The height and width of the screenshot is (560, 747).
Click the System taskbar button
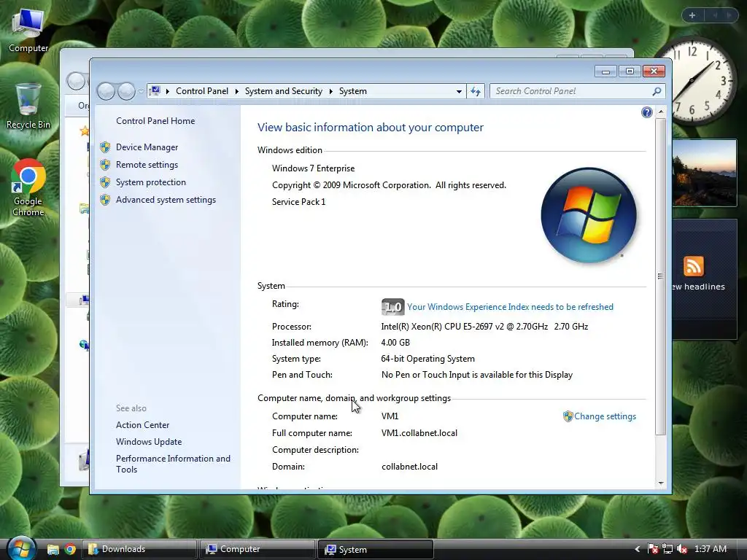click(x=376, y=549)
